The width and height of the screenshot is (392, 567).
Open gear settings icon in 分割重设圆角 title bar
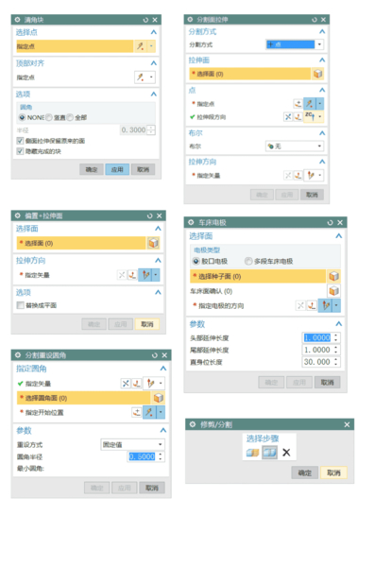pyautogui.click(x=18, y=355)
